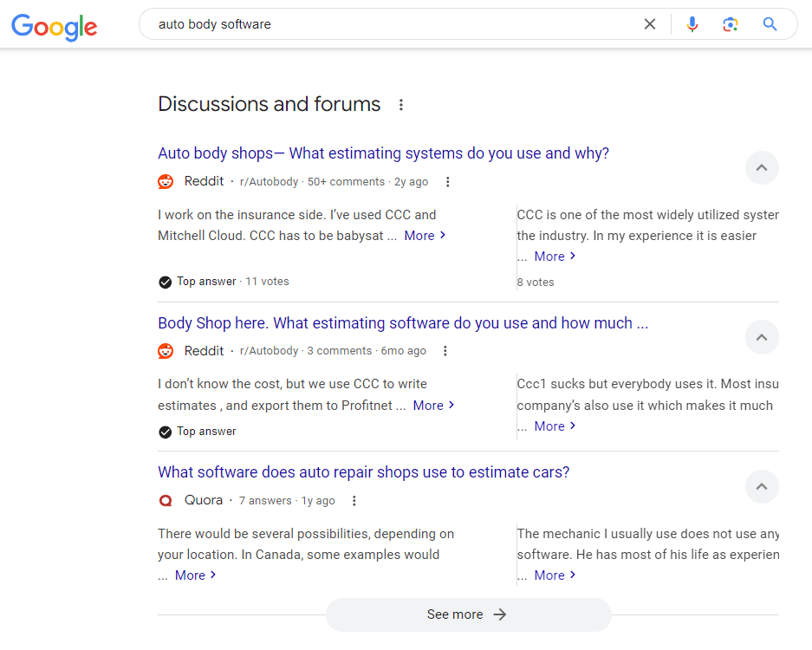Click the 'r/Autobody · 3 comments · 6mo ago' text

tap(333, 351)
